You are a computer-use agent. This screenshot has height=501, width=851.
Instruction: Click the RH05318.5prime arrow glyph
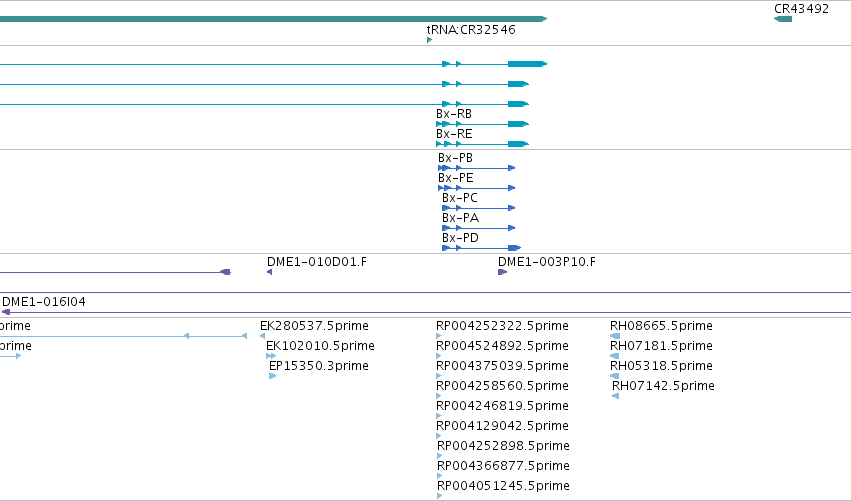tap(614, 376)
